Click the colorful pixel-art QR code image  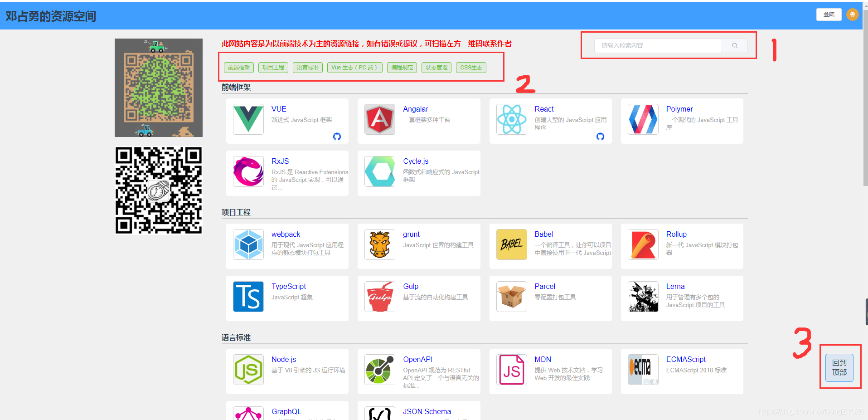pyautogui.click(x=159, y=88)
